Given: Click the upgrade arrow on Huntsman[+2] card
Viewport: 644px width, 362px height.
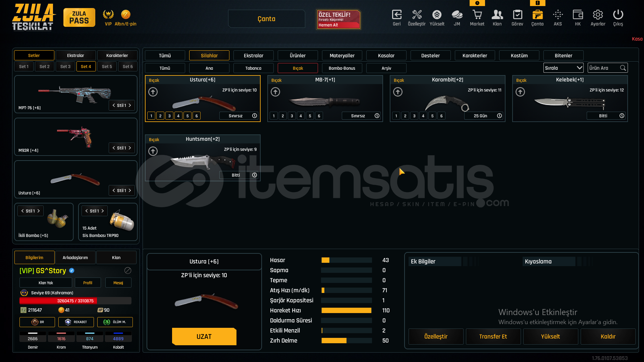Looking at the screenshot, I should click(153, 151).
